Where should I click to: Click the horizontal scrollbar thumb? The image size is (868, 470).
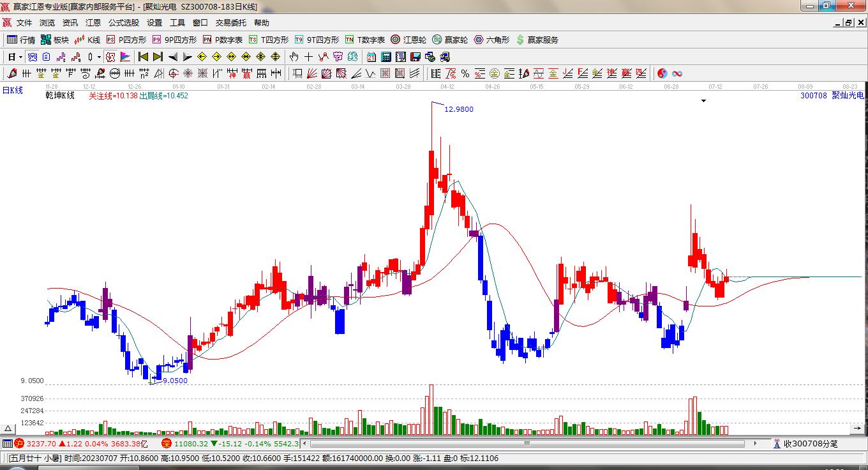[x=527, y=443]
